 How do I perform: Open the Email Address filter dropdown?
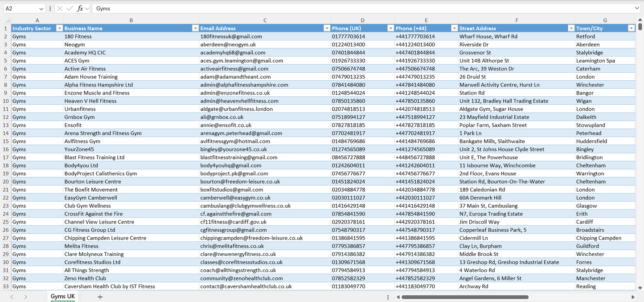(x=327, y=28)
